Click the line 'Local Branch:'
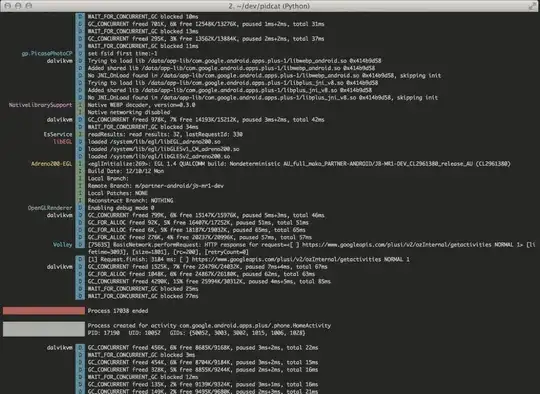 (108, 178)
